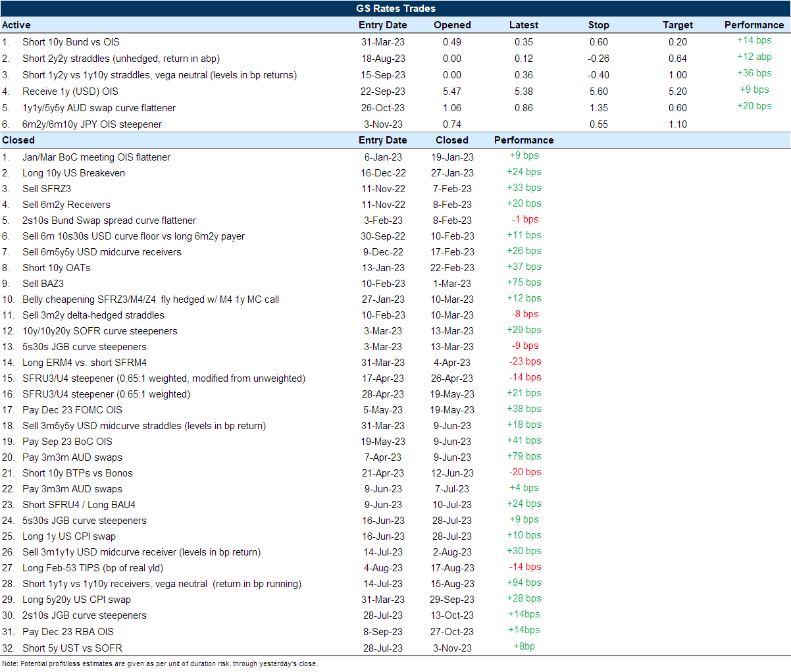Select the "-1 bps" performance value
The width and height of the screenshot is (791, 672).
coord(525,219)
